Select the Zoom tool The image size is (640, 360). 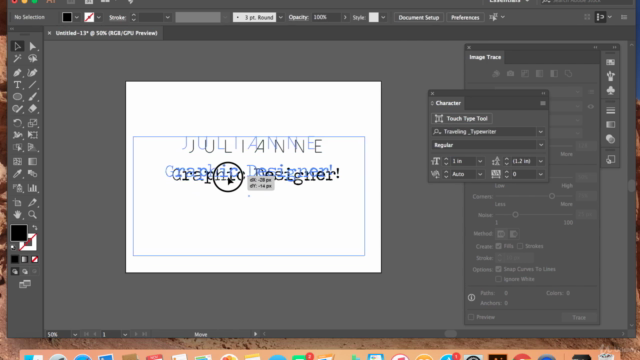[33, 215]
